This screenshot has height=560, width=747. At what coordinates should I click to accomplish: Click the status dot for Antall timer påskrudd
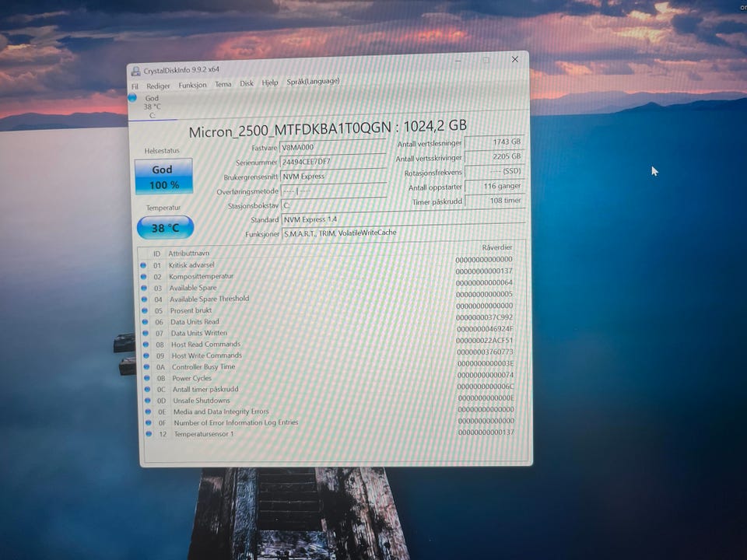tap(148, 389)
